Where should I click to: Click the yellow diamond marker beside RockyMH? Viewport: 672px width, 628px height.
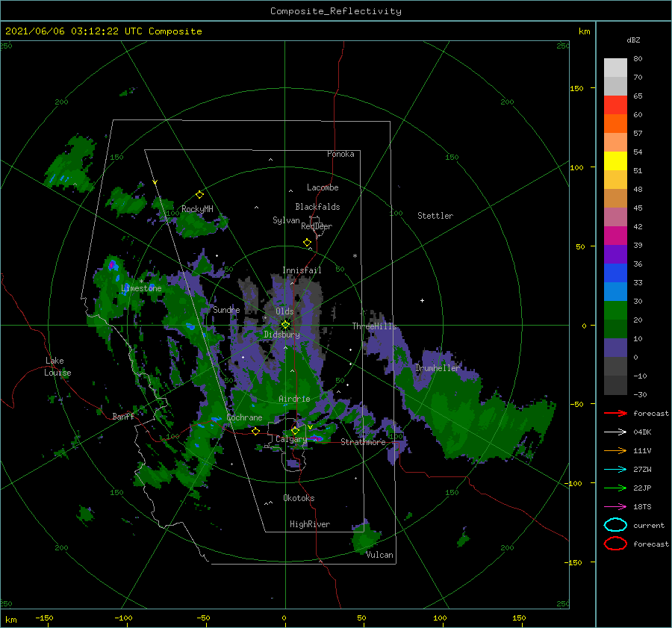199,195
